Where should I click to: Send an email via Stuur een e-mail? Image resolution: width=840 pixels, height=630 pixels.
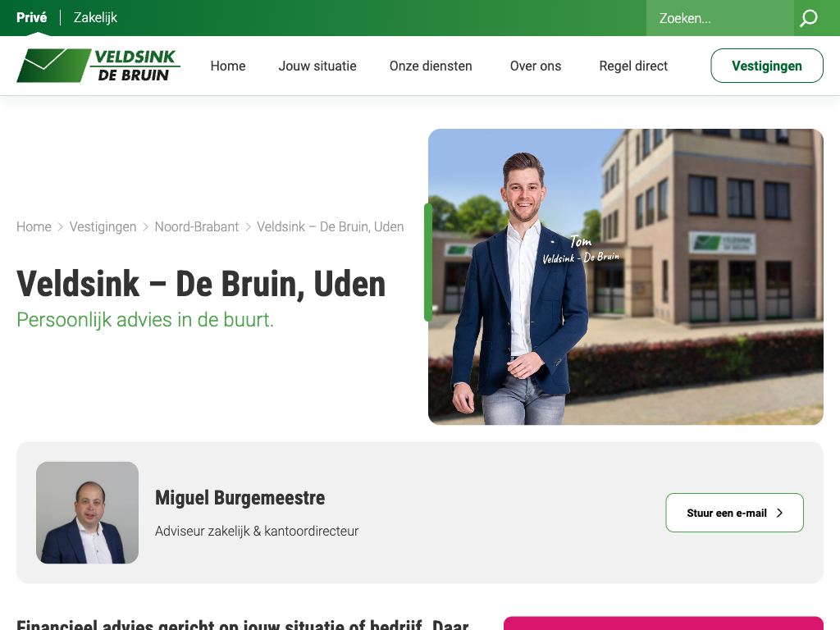pos(734,513)
